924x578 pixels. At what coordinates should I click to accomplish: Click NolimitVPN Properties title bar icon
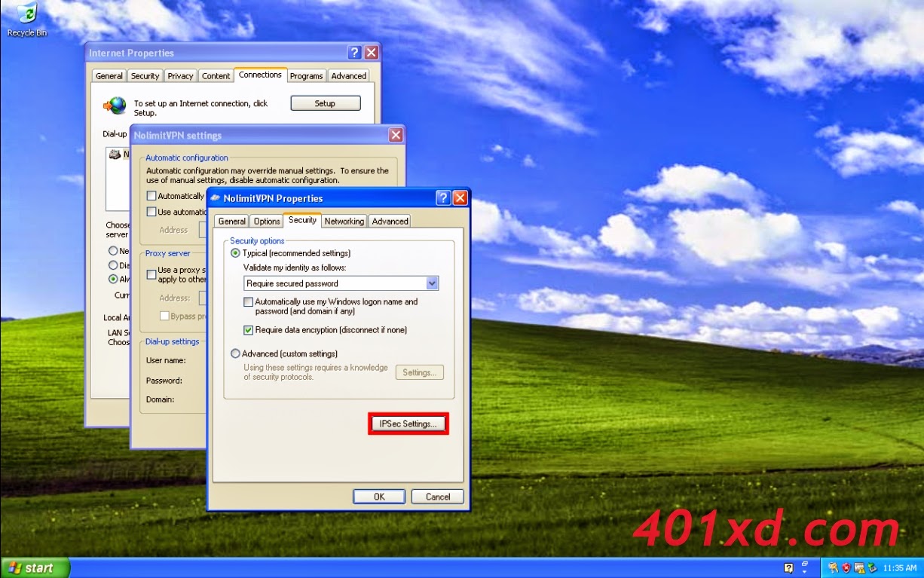point(215,198)
